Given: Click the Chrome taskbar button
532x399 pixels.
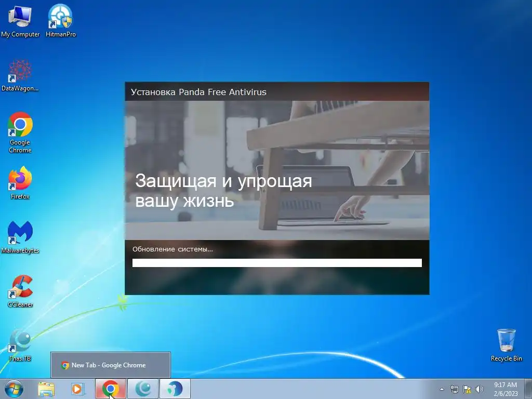Looking at the screenshot, I should point(111,389).
